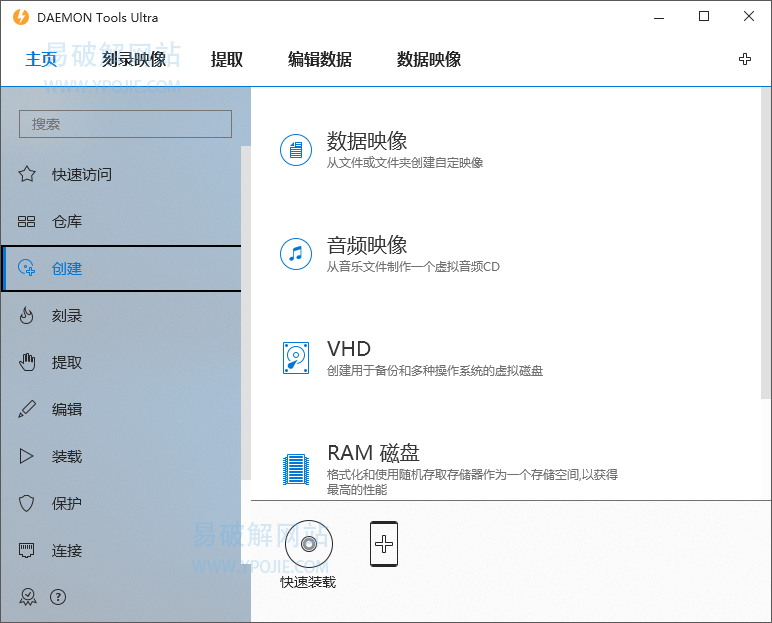
Task: Switch to the 数据映像 tab
Action: [429, 60]
